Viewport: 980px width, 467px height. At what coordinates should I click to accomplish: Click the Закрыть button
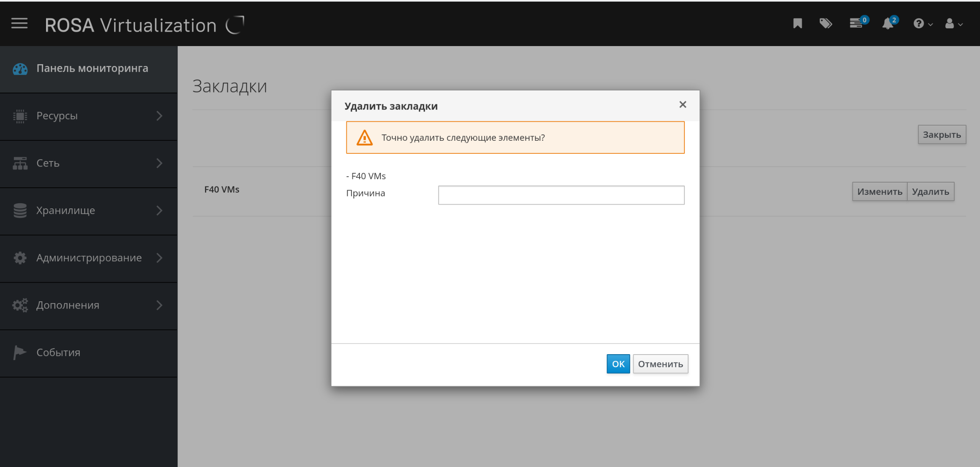click(942, 135)
